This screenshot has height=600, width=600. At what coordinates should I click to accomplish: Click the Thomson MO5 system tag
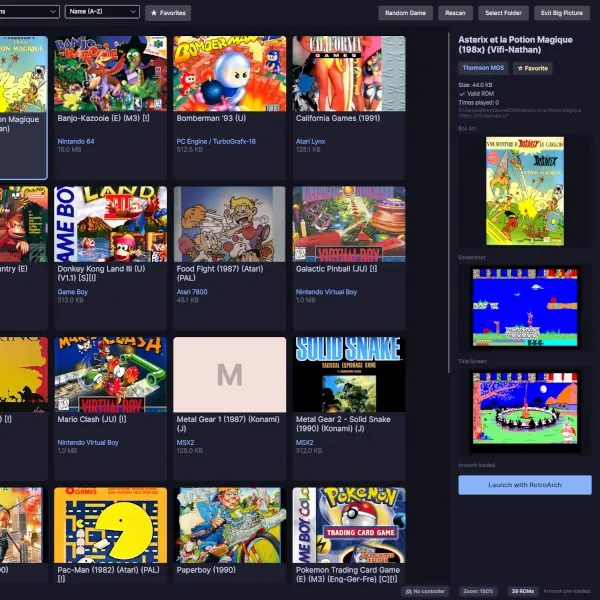[x=483, y=68]
